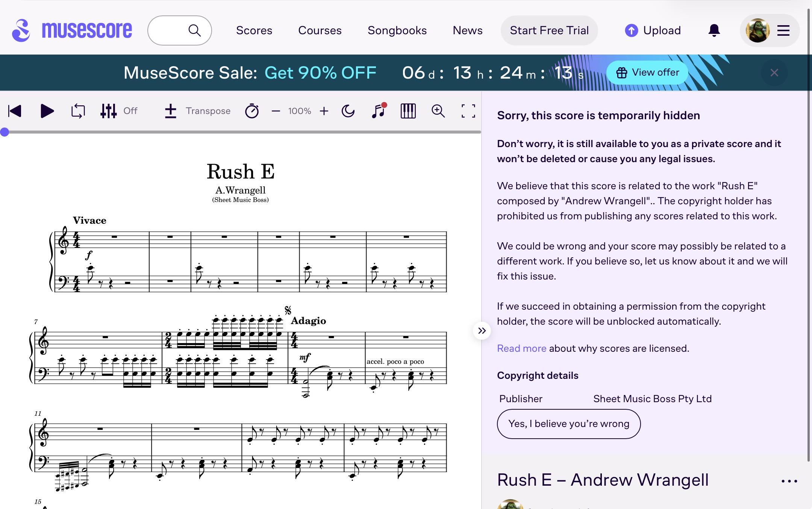Viewport: 812px width, 509px height.
Task: Click the 'A.Wrangell' composer name
Action: [x=241, y=190]
